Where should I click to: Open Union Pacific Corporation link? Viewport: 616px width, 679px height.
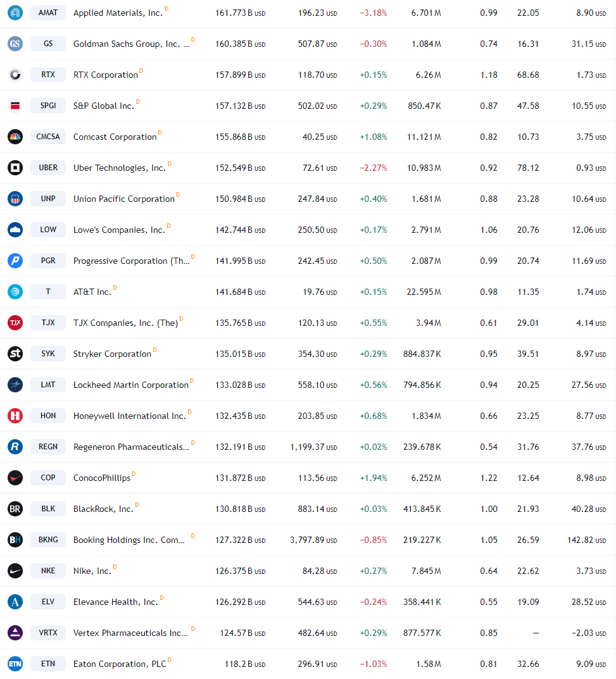(x=124, y=199)
